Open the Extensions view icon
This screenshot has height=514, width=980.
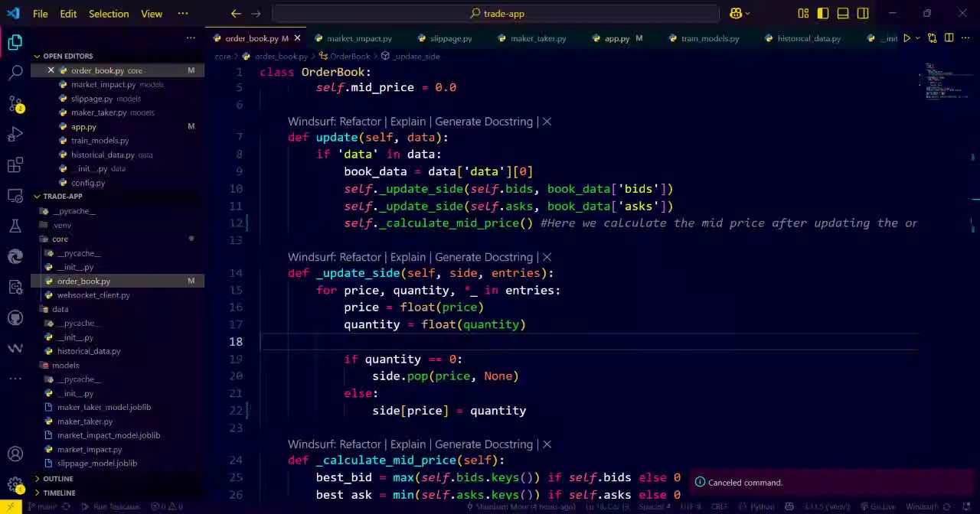[15, 165]
